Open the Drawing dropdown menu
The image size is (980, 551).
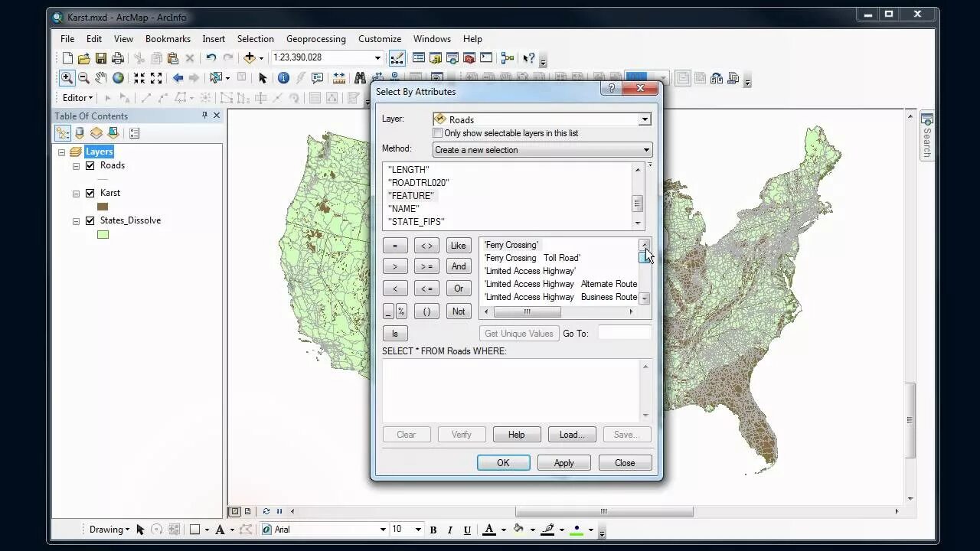click(x=109, y=530)
